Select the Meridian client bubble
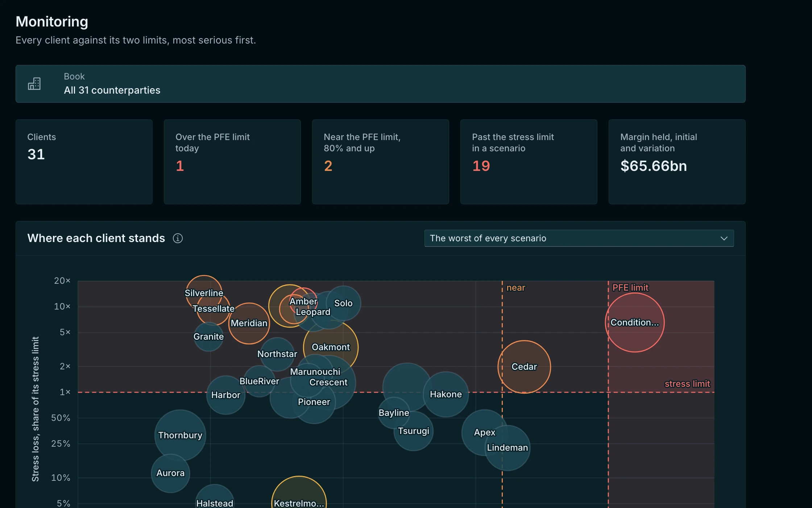The height and width of the screenshot is (508, 812). point(249,323)
